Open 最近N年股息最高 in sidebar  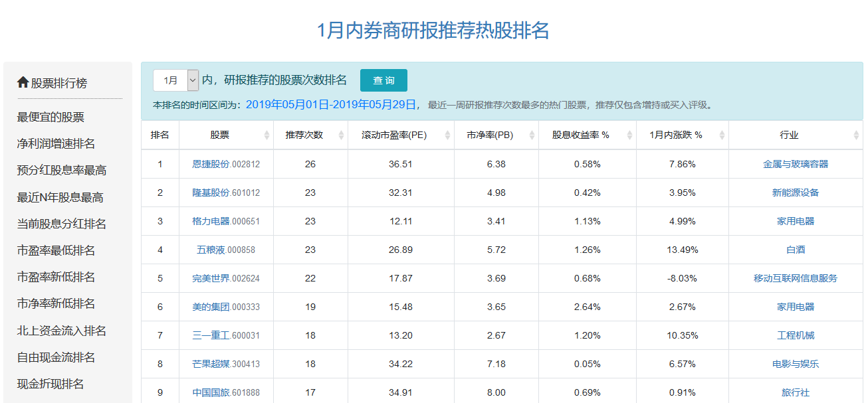click(60, 198)
